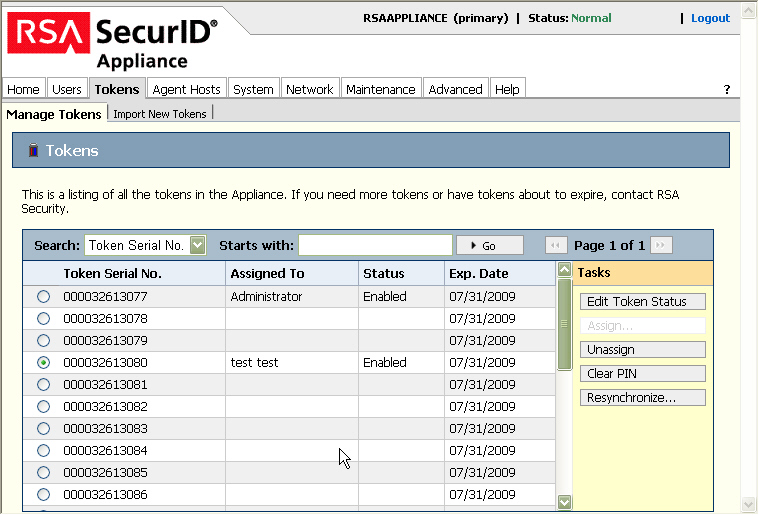The width and height of the screenshot is (759, 515).
Task: Click the Resynchronize... button
Action: [643, 398]
